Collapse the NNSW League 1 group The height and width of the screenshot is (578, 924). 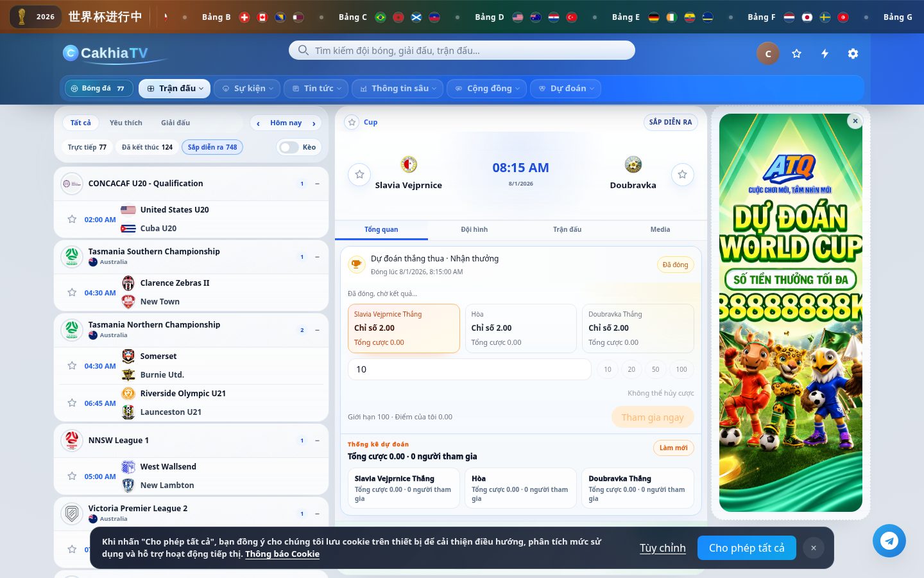(x=317, y=441)
